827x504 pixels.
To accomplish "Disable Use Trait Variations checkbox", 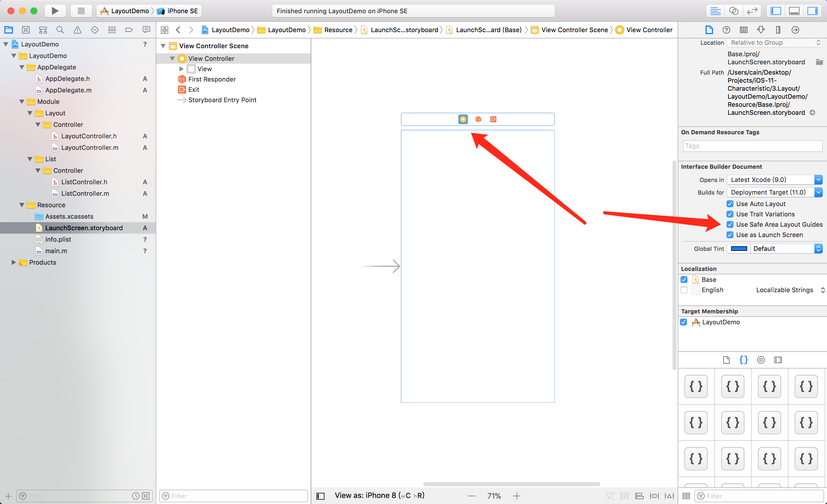I will pos(730,214).
